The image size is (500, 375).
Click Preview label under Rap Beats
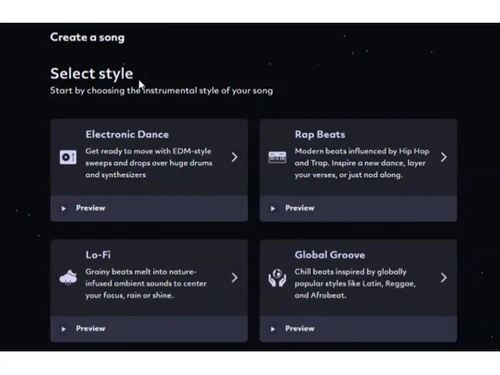[300, 208]
